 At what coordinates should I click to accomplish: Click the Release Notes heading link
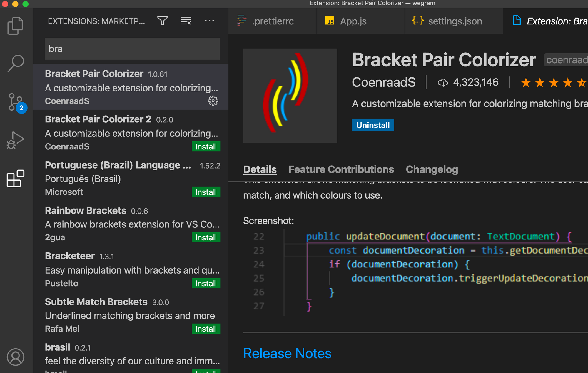(x=287, y=353)
